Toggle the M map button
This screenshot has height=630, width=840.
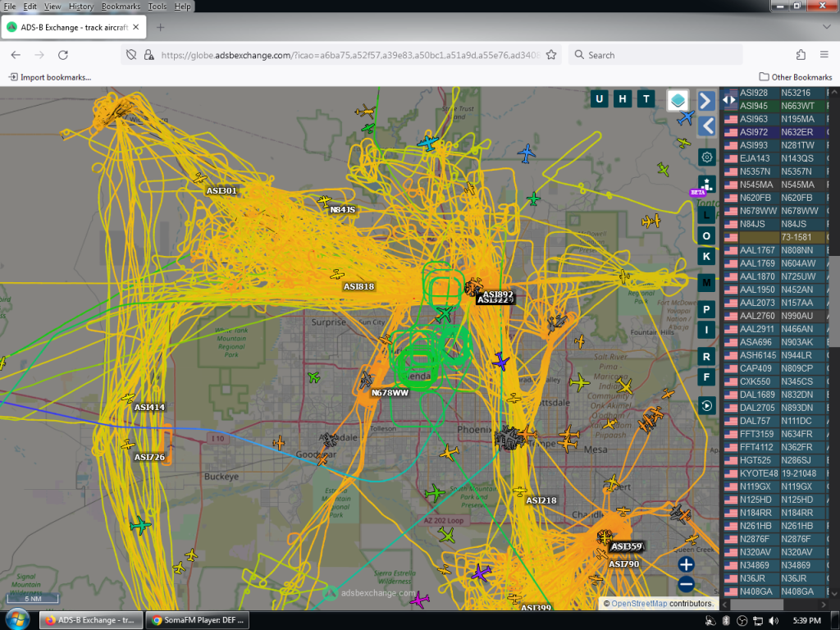[706, 282]
